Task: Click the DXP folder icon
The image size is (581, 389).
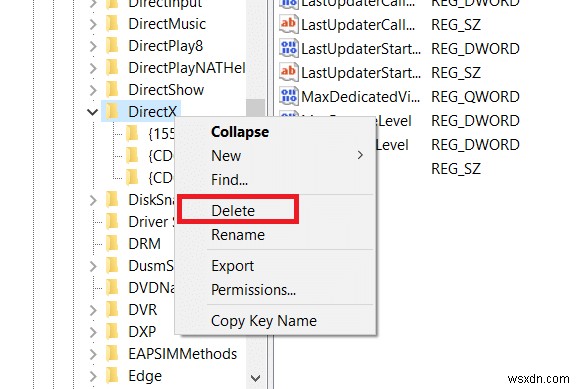Action: point(112,332)
